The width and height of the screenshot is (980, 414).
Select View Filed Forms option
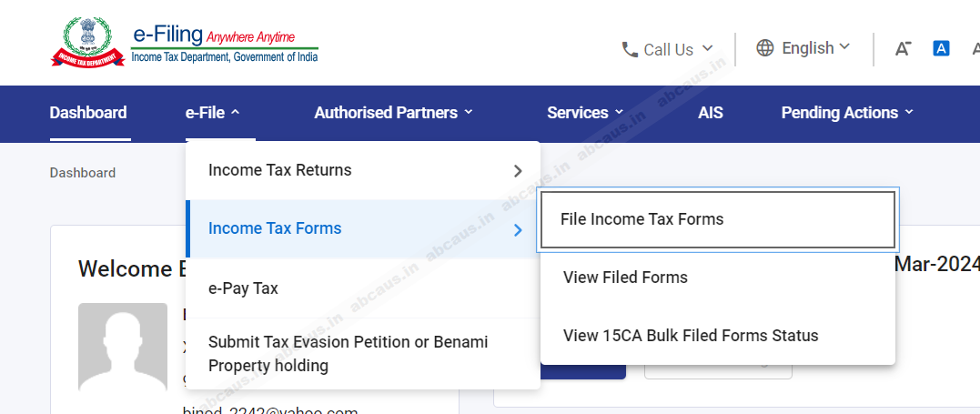click(x=625, y=278)
